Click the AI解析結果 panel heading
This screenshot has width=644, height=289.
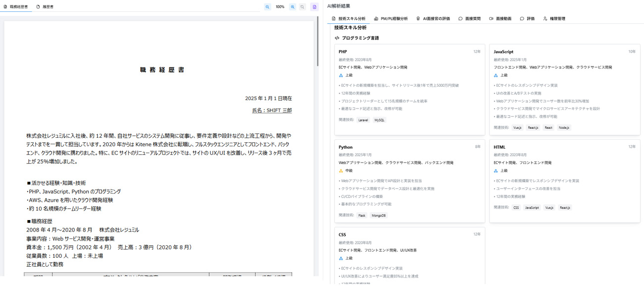click(338, 5)
